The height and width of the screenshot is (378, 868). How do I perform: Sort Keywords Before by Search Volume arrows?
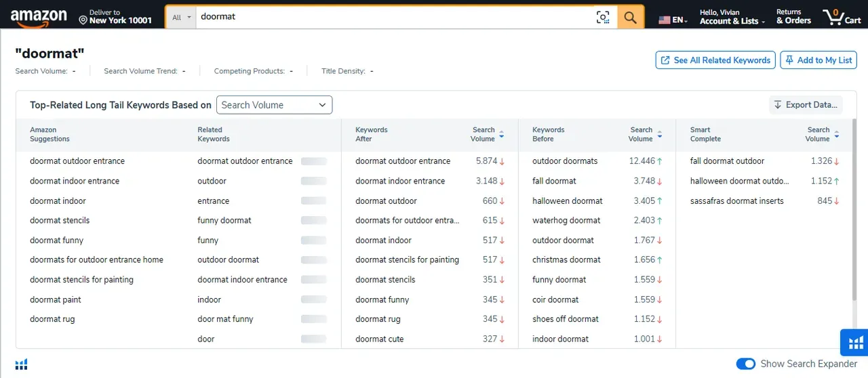659,134
